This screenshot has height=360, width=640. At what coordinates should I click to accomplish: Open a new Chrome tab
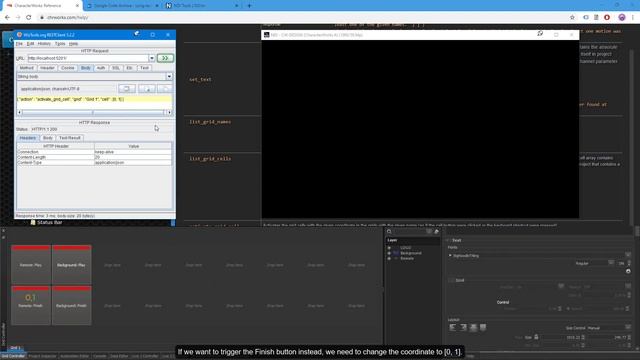click(x=249, y=6)
